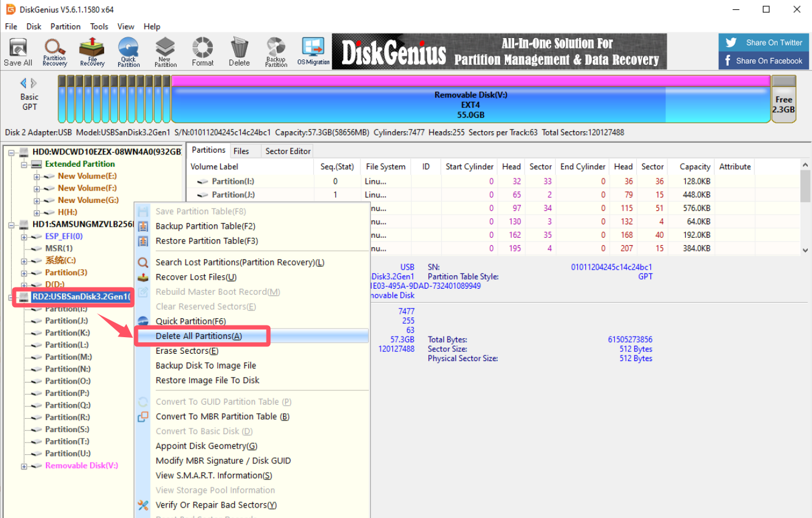The width and height of the screenshot is (812, 518).
Task: Switch to the Files tab
Action: tap(241, 151)
